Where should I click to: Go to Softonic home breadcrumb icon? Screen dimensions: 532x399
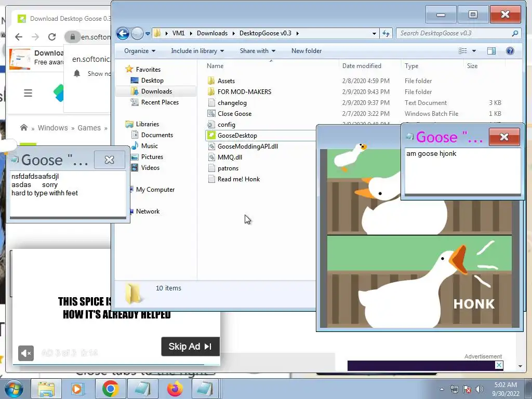(x=24, y=128)
